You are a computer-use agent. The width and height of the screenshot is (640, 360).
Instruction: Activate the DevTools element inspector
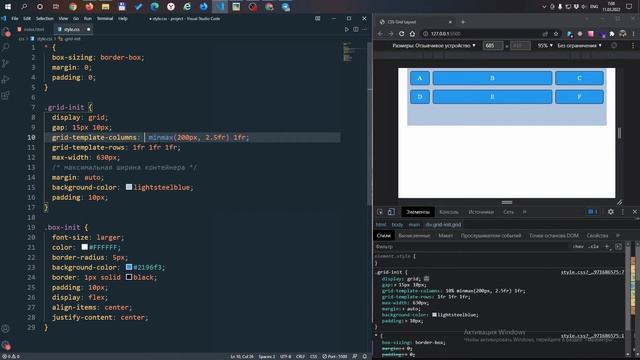coord(380,212)
